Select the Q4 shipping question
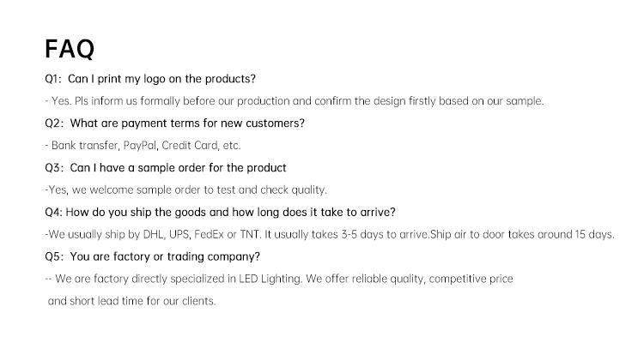This screenshot has width=644, height=343. pos(220,212)
